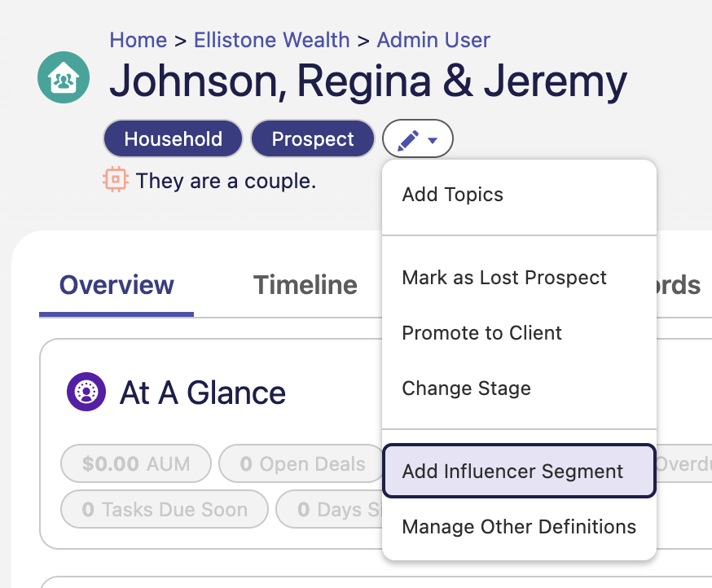The width and height of the screenshot is (712, 588).
Task: Click the orange AI chip icon
Action: pos(116,179)
